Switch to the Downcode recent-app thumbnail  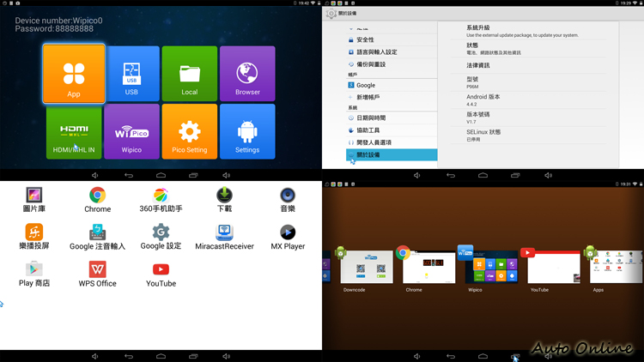point(367,268)
